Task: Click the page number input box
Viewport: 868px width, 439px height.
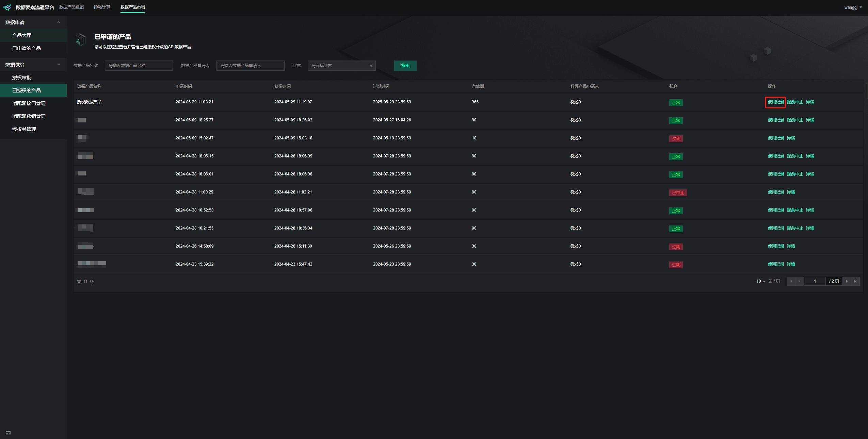Action: (815, 281)
